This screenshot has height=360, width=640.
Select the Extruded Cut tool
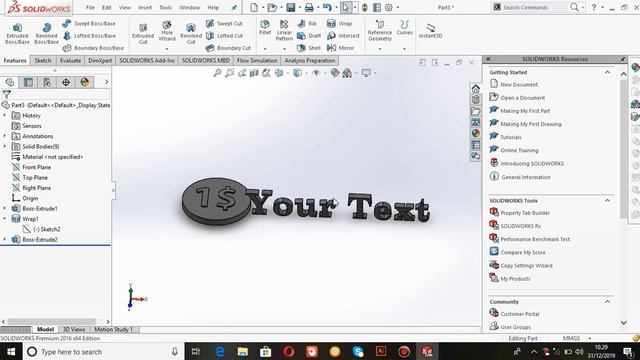click(x=143, y=33)
